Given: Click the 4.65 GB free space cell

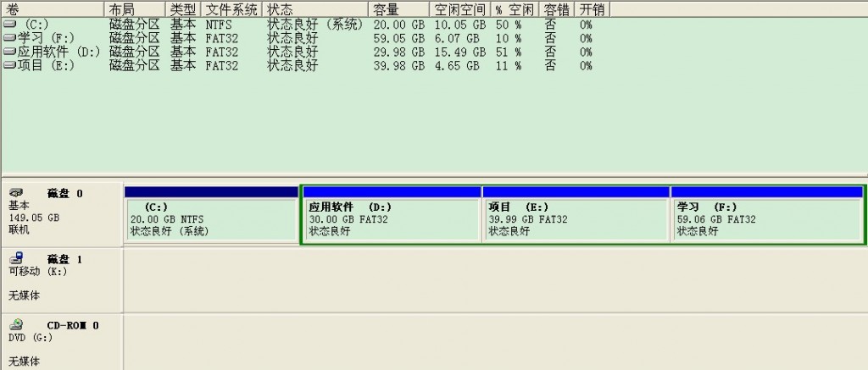Looking at the screenshot, I should click(457, 65).
